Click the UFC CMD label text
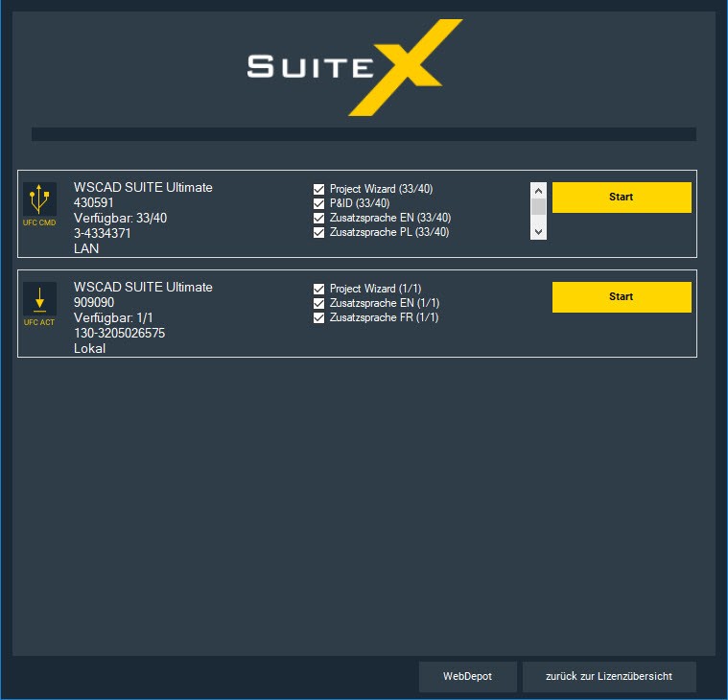728x700 pixels. click(39, 222)
